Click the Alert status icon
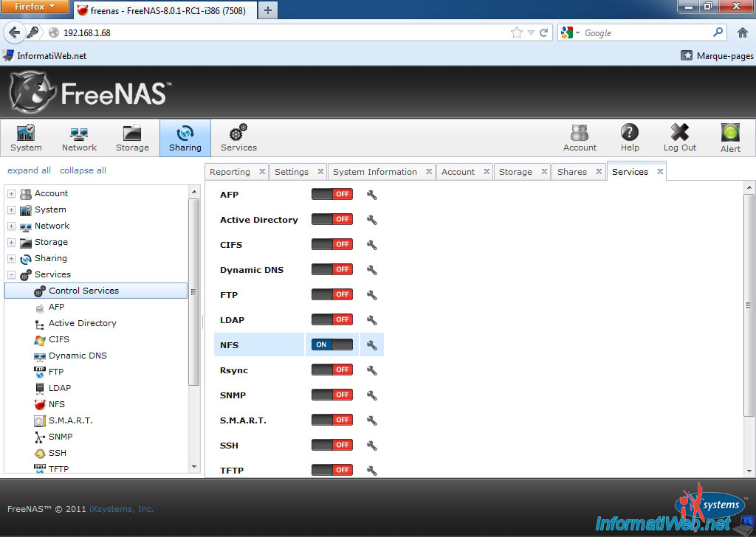Image resolution: width=756 pixels, height=537 pixels. [729, 137]
